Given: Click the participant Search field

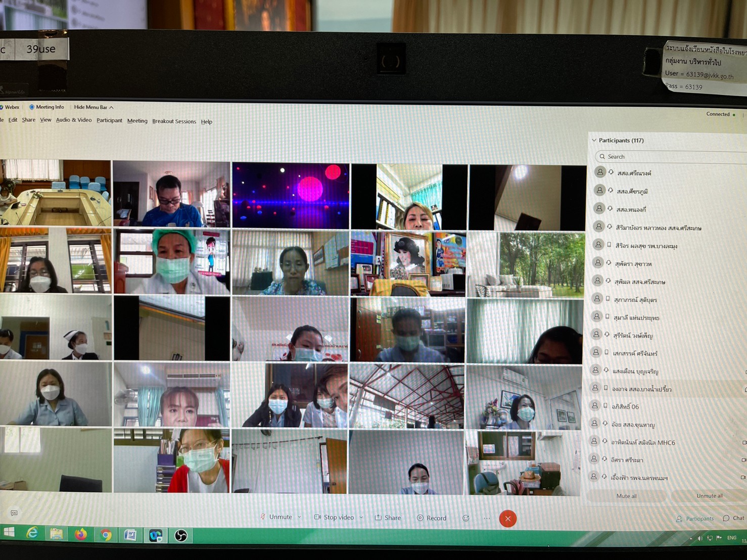Looking at the screenshot, I should click(667, 157).
